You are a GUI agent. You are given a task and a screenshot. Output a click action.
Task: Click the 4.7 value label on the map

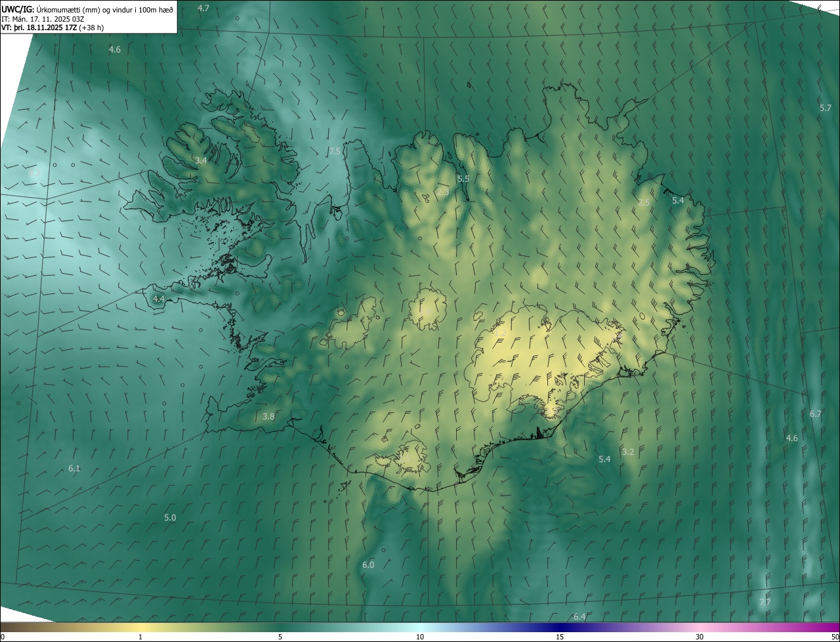click(x=203, y=8)
